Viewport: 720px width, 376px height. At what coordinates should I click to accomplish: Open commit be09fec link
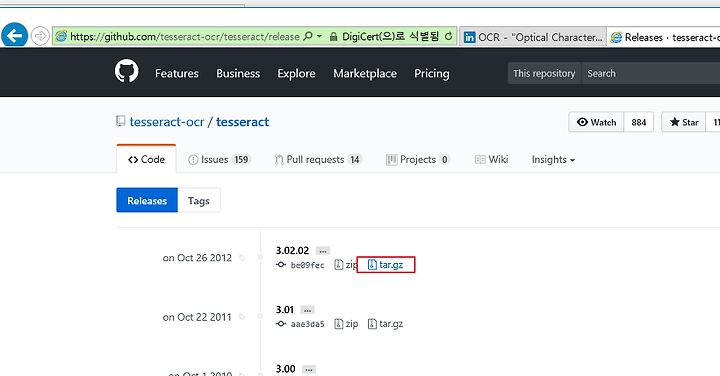point(307,265)
